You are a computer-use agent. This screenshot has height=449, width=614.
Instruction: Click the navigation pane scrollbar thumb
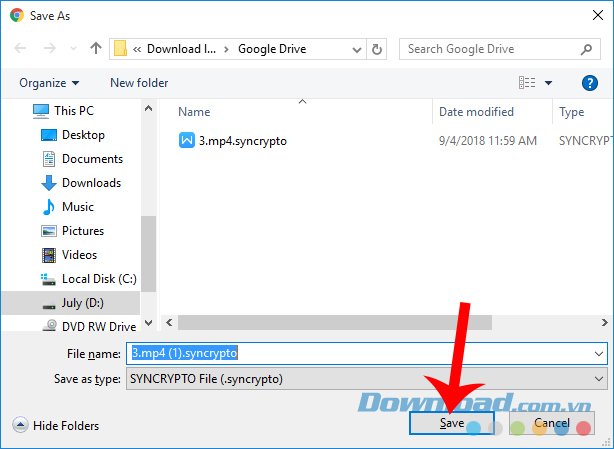coord(148,254)
